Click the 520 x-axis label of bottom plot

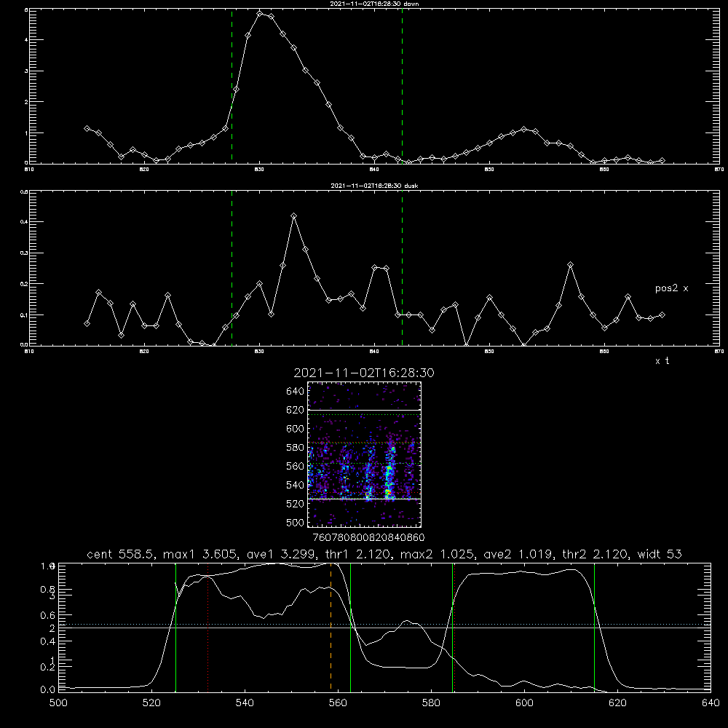pyautogui.click(x=151, y=703)
